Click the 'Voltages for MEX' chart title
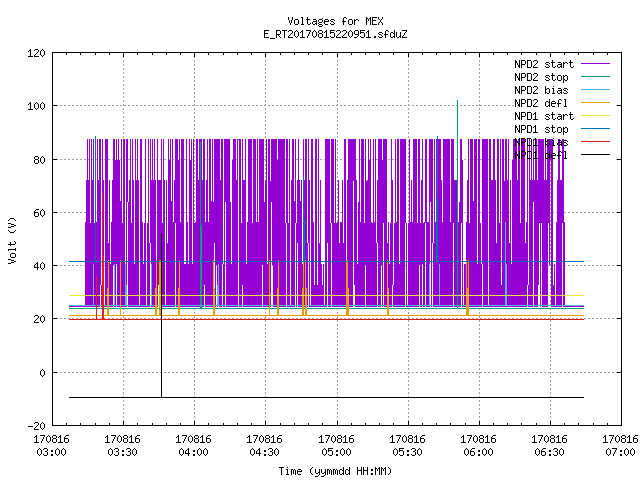This screenshot has height=480, width=640. tap(335, 21)
